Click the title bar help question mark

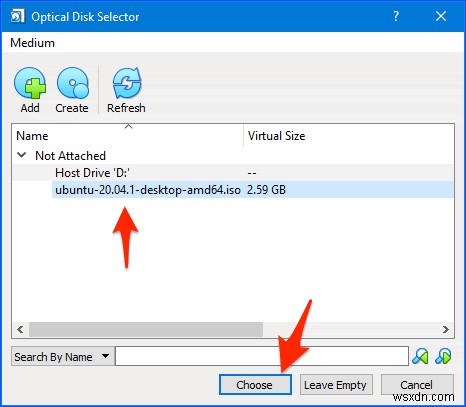(x=396, y=16)
